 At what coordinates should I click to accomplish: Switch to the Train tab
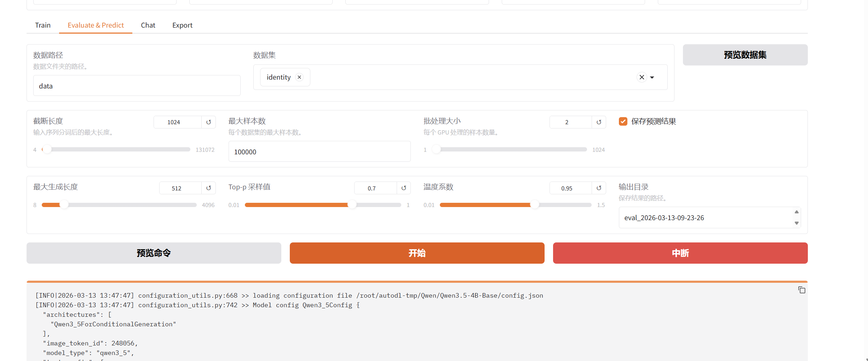pyautogui.click(x=43, y=25)
